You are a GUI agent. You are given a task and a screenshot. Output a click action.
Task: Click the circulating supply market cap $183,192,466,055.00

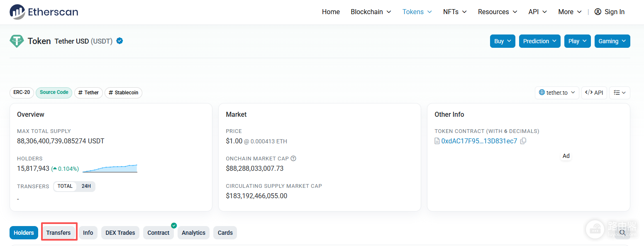pyautogui.click(x=256, y=196)
